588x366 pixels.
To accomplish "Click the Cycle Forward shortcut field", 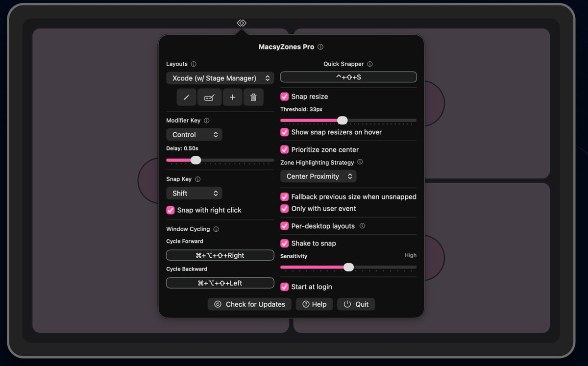I will [x=220, y=255].
